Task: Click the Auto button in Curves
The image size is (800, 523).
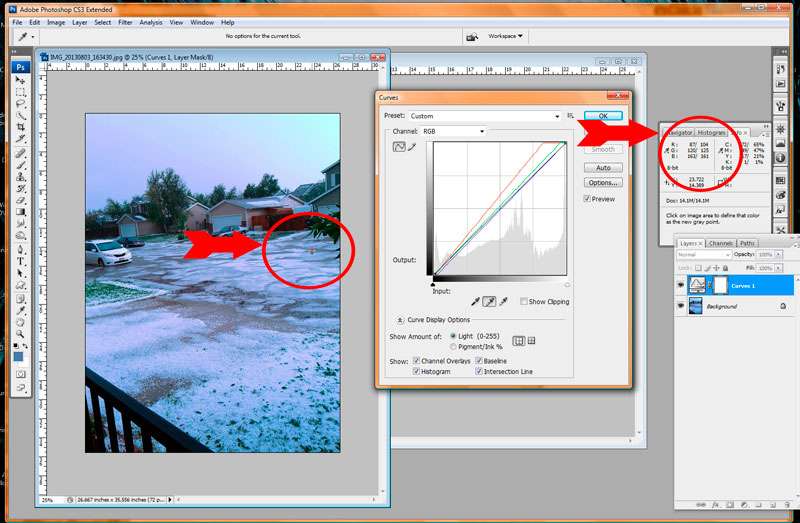Action: pos(603,168)
